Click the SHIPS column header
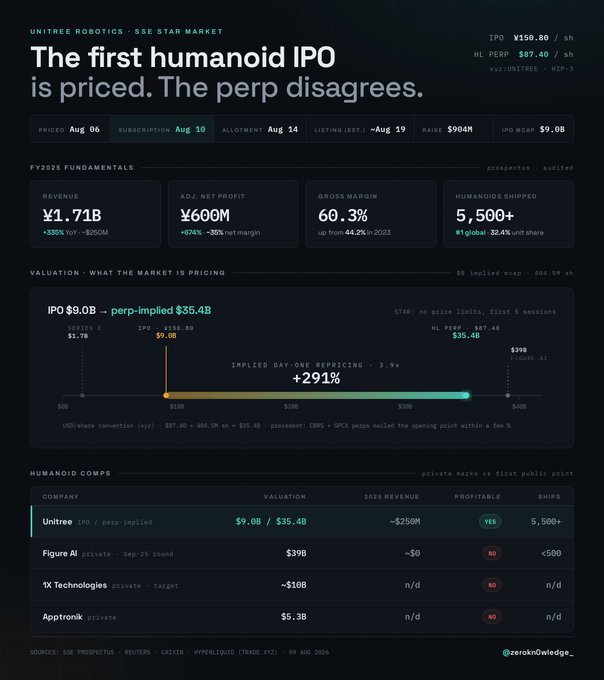Image resolution: width=604 pixels, height=680 pixels. coord(549,497)
